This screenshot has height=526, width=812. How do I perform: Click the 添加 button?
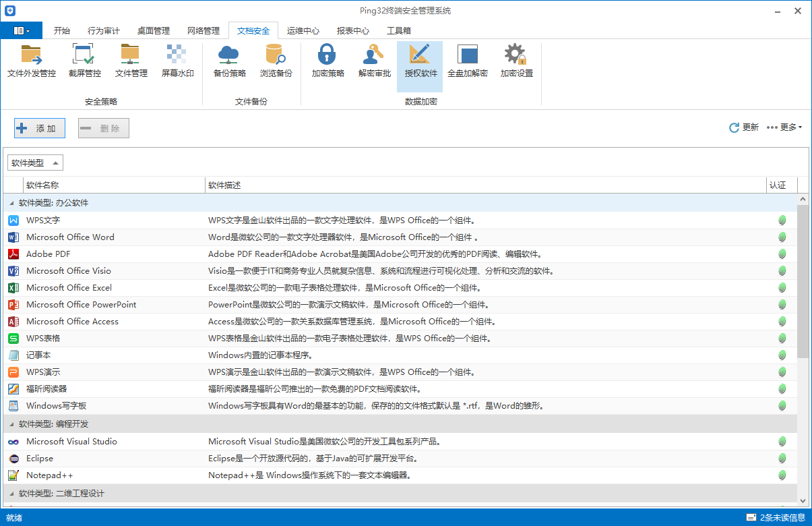point(39,127)
